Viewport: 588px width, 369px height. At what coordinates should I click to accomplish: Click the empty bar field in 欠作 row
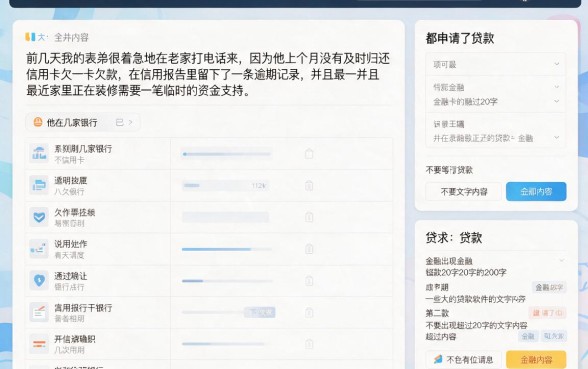pos(225,217)
